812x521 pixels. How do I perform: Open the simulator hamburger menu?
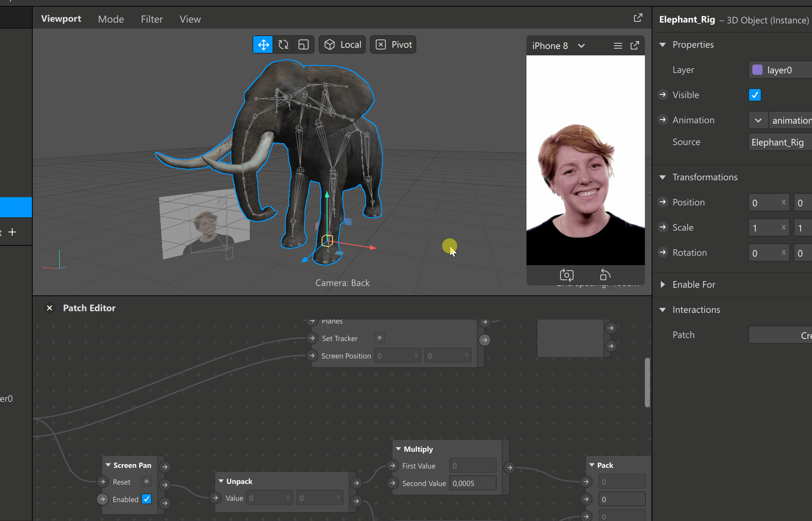(x=618, y=45)
